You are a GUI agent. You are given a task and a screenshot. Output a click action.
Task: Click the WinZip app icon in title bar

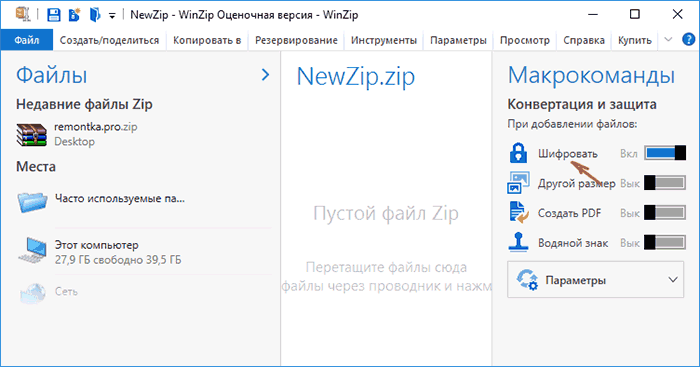tap(23, 14)
